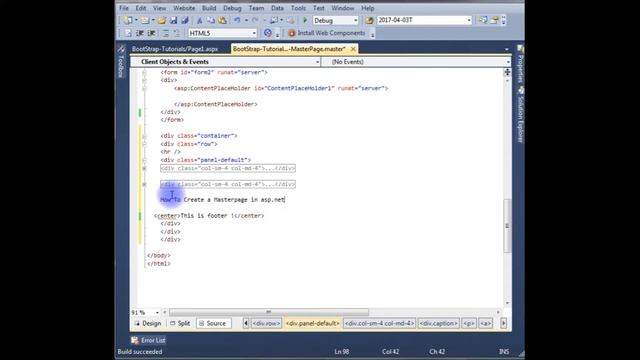
Task: Open the Solution Explorer toolbar icon at right
Action: pos(483,20)
